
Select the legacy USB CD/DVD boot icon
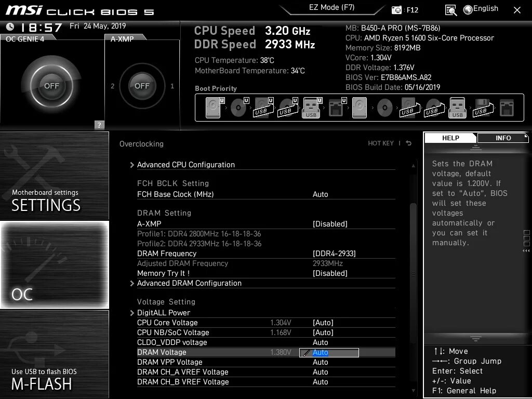[434, 108]
